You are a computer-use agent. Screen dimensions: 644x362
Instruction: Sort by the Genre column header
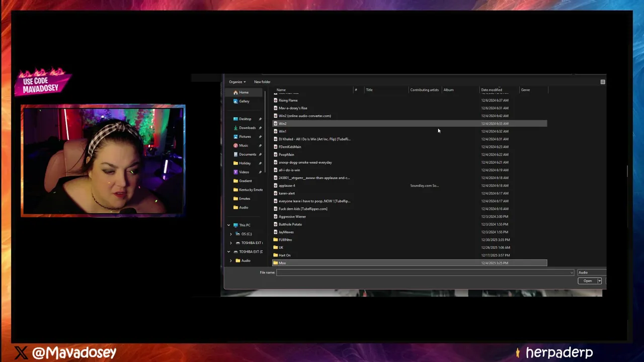pyautogui.click(x=525, y=90)
